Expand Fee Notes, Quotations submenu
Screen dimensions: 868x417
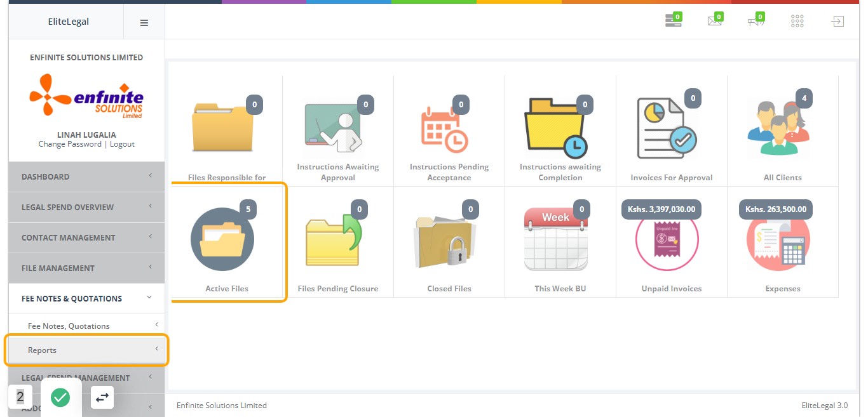[x=86, y=326]
